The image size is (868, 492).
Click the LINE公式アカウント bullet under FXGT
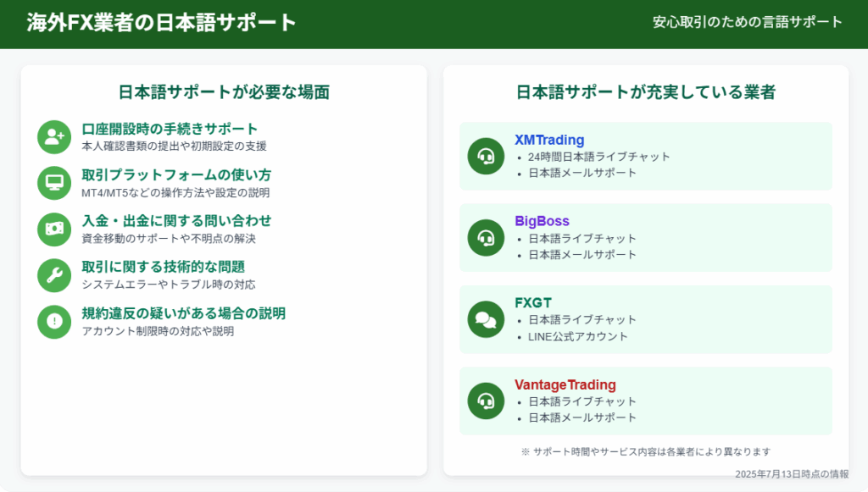(x=578, y=336)
